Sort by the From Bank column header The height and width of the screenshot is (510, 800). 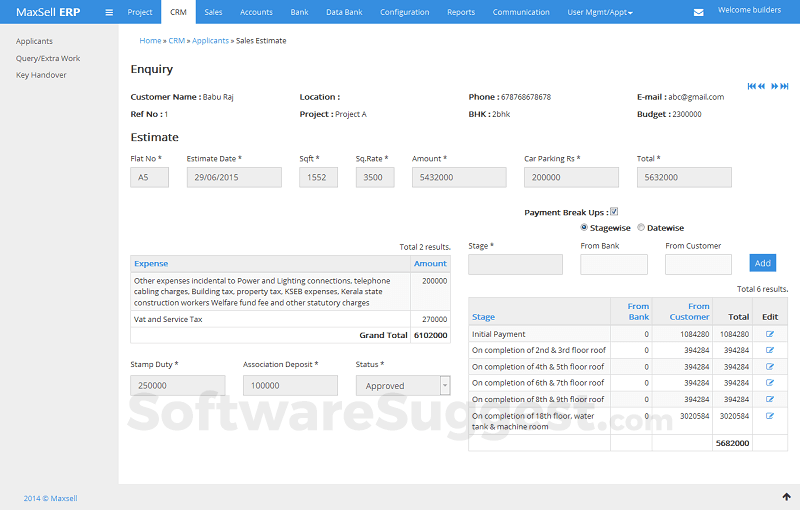click(638, 312)
